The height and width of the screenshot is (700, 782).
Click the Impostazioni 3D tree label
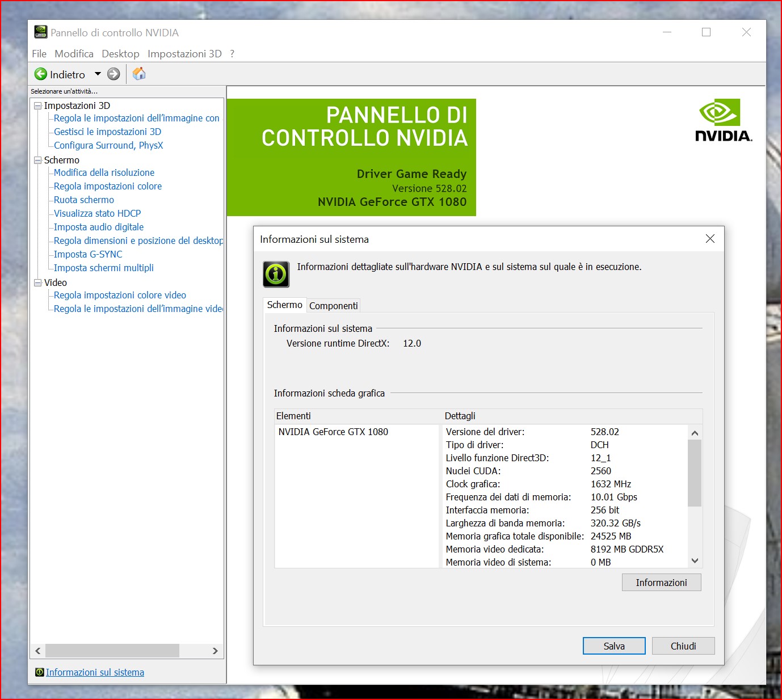[77, 106]
